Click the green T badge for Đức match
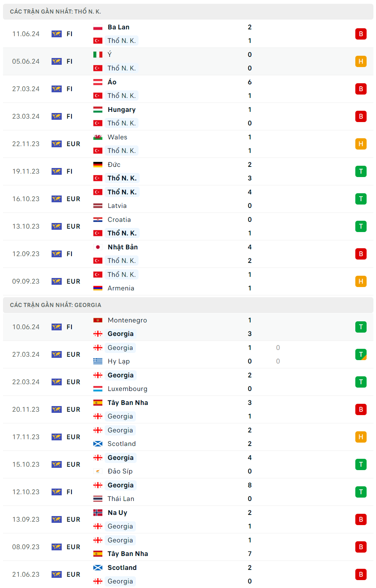The width and height of the screenshot is (376, 588). click(x=361, y=171)
